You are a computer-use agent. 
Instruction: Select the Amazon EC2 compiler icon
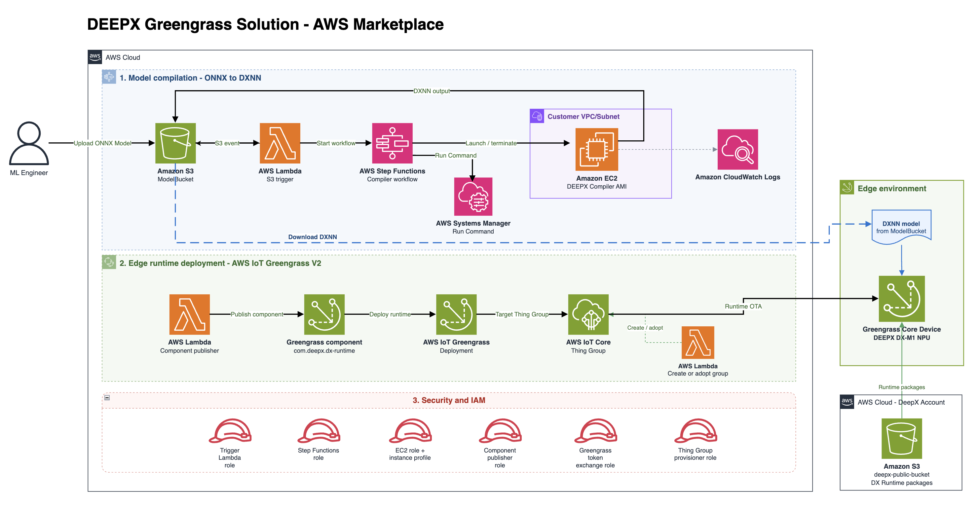[x=596, y=149]
